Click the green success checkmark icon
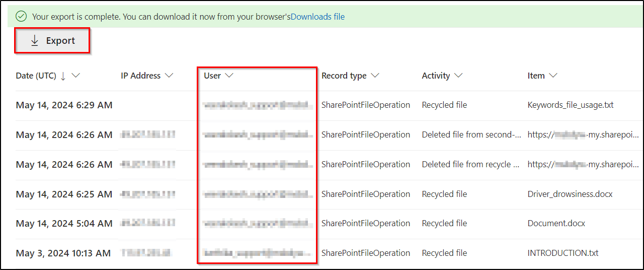The width and height of the screenshot is (644, 270). [x=21, y=17]
